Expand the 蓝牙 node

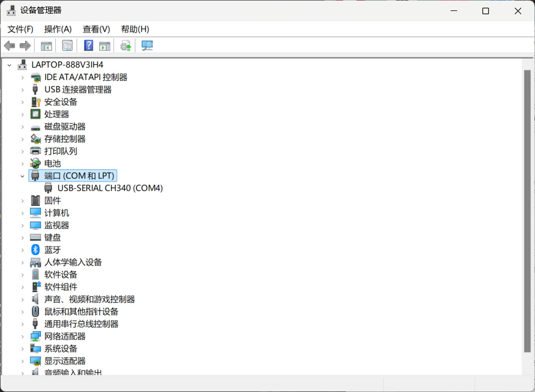pyautogui.click(x=22, y=250)
